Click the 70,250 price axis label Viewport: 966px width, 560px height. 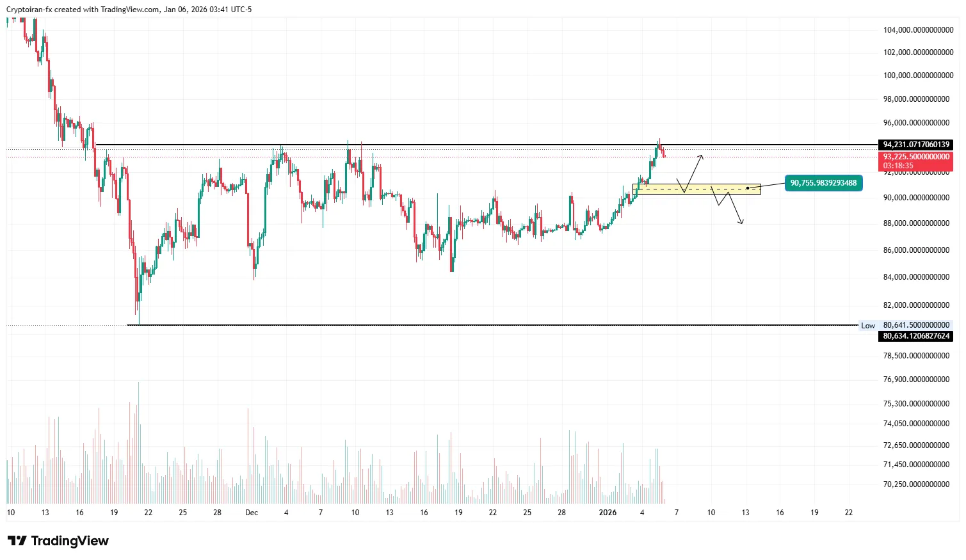tap(916, 484)
